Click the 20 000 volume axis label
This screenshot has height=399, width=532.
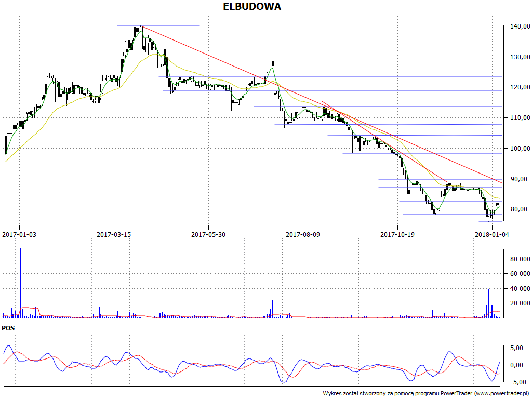(x=521, y=303)
